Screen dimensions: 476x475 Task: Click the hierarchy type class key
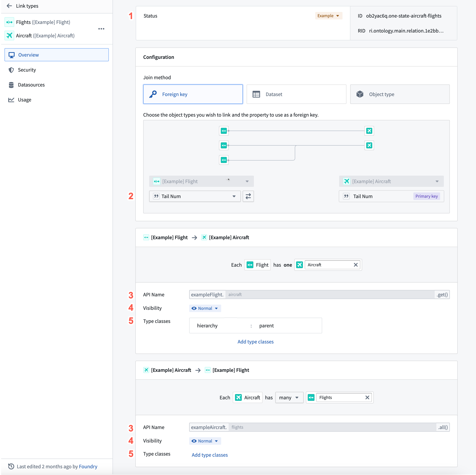click(207, 326)
